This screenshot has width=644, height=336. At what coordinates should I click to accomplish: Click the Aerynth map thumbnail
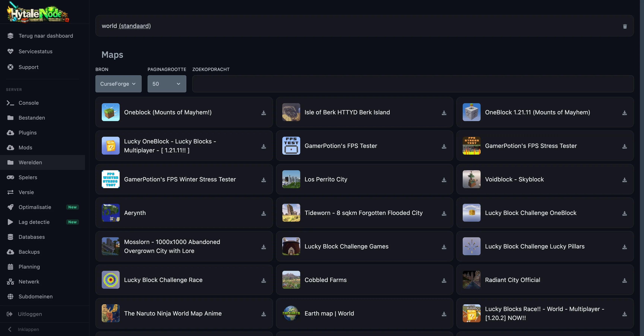pos(111,213)
